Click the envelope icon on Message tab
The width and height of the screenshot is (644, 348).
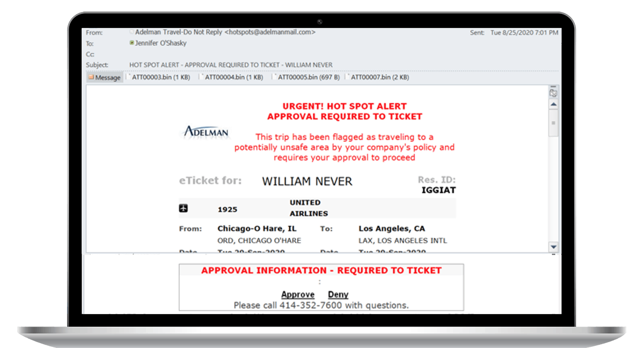(91, 77)
